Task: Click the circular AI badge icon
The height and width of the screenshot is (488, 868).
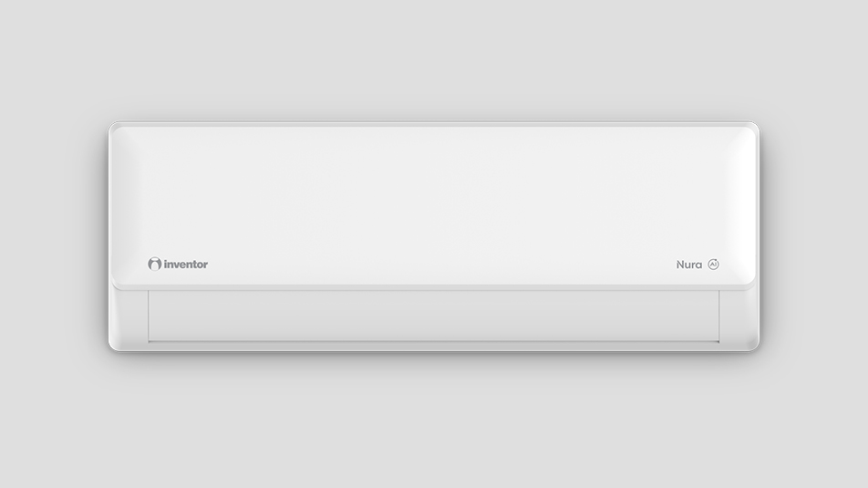Action: tap(714, 265)
